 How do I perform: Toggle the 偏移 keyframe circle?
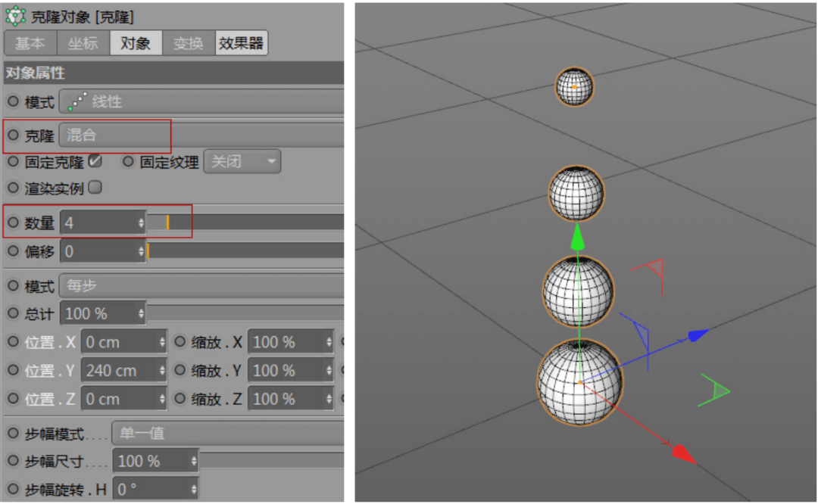coord(13,251)
